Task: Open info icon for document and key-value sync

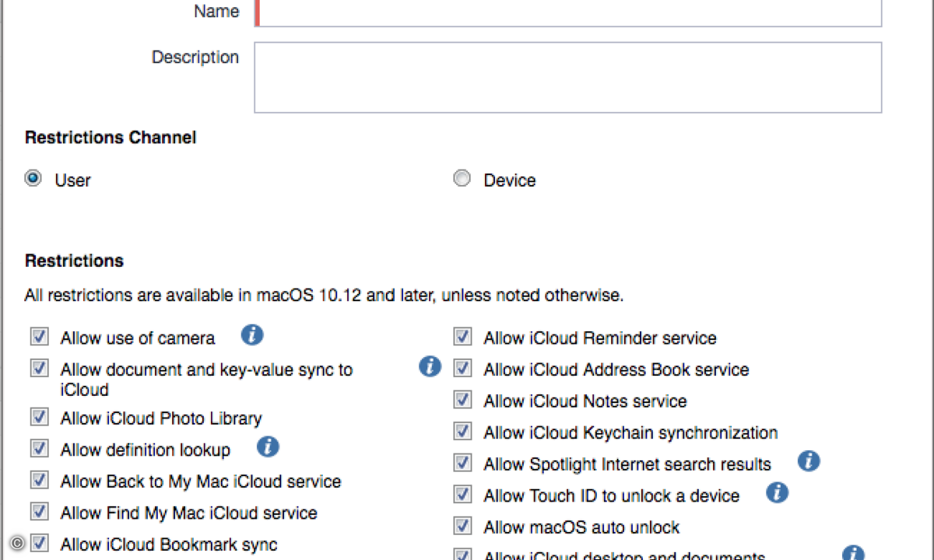Action: tap(430, 366)
